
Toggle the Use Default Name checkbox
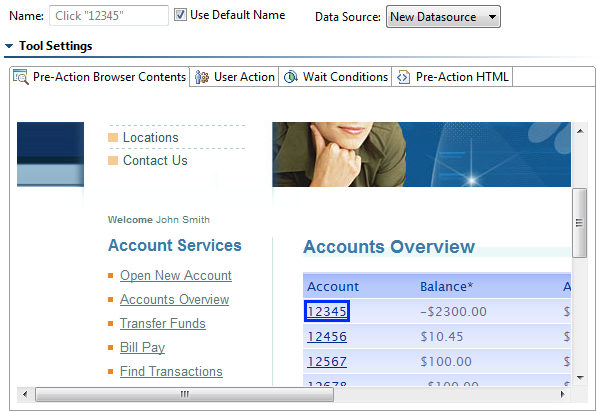(180, 15)
